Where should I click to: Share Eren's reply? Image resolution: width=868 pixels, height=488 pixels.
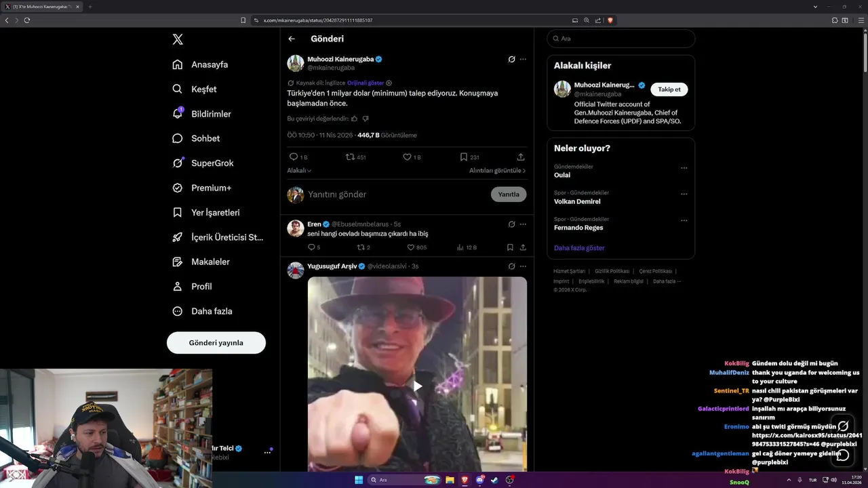point(523,247)
